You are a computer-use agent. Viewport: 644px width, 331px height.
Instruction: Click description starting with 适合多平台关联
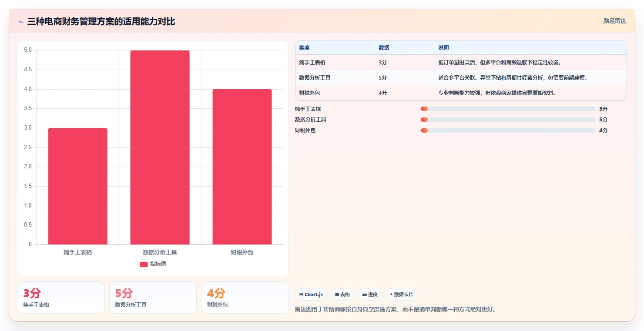point(513,78)
